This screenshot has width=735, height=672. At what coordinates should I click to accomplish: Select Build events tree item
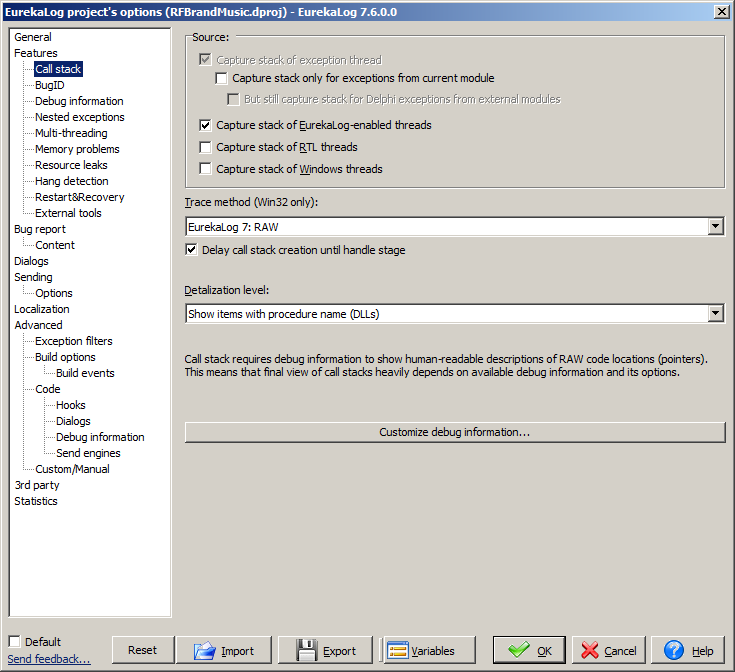[x=85, y=373]
